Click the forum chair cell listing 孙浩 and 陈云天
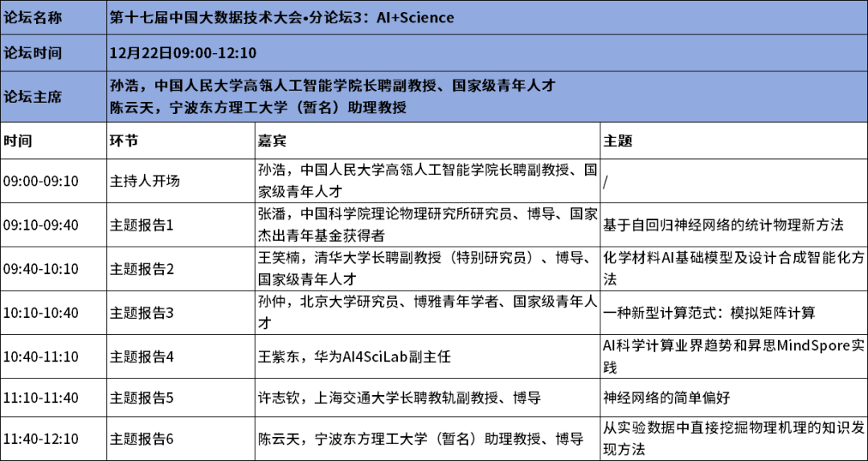 486,97
